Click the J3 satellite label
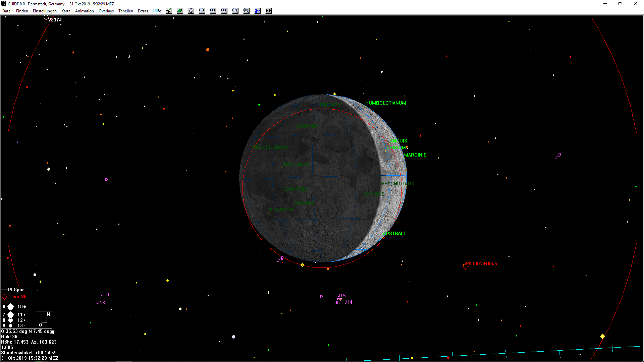644x362 pixels. (x=321, y=297)
